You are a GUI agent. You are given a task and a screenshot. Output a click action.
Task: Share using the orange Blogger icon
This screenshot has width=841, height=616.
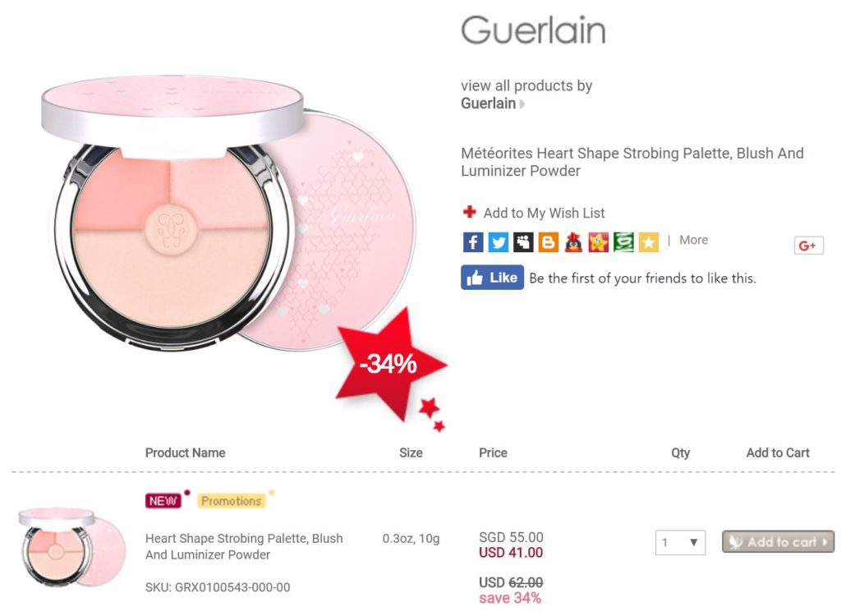549,241
